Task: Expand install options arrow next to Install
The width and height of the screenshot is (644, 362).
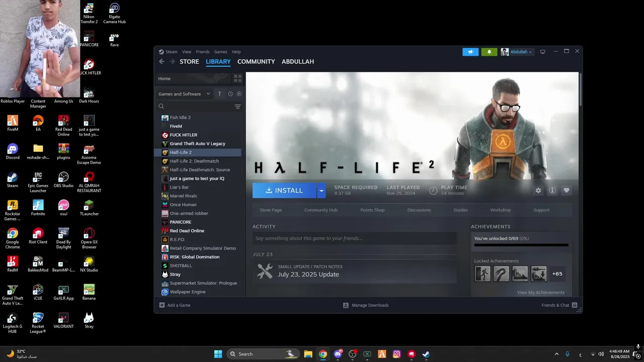Action: 321,191
